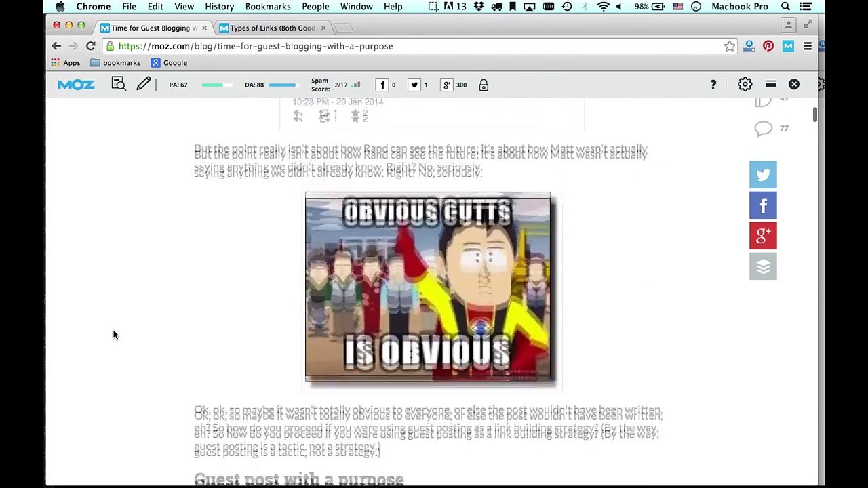Click the Wi-Fi status icon
The height and width of the screenshot is (488, 868).
(x=603, y=7)
